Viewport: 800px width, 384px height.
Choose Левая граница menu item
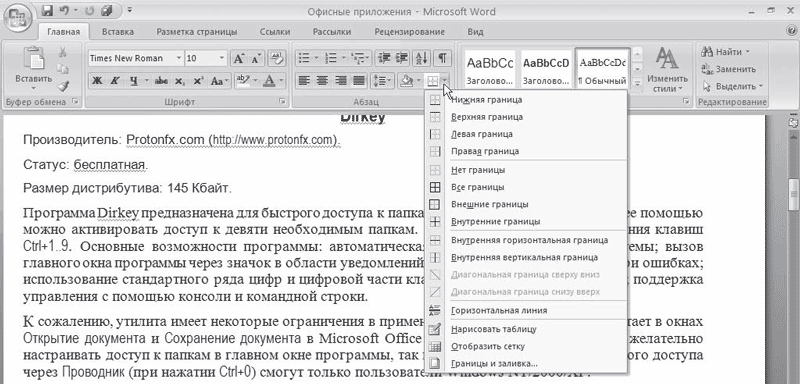pos(526,134)
